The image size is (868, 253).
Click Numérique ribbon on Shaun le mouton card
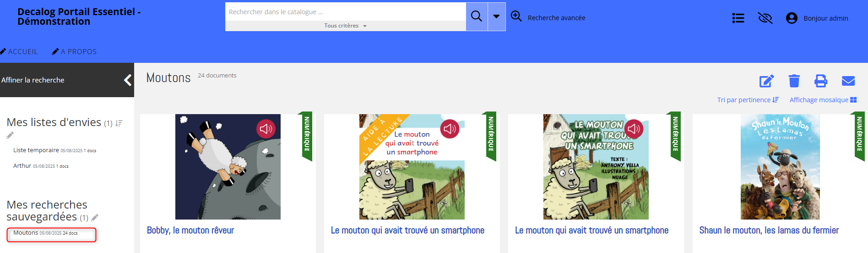[x=859, y=136]
